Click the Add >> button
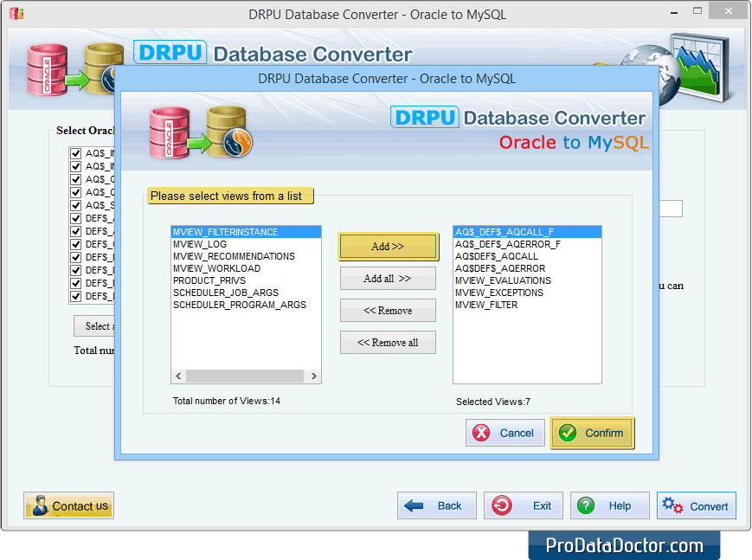 coord(388,247)
